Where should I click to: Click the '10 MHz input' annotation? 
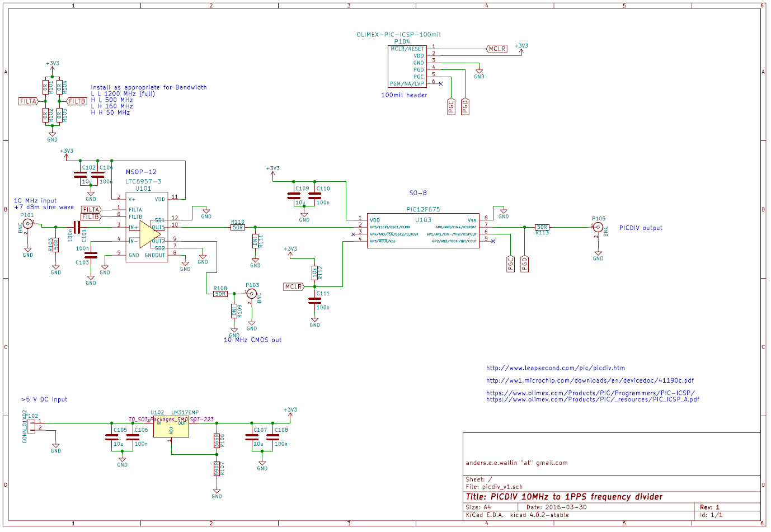(35, 200)
